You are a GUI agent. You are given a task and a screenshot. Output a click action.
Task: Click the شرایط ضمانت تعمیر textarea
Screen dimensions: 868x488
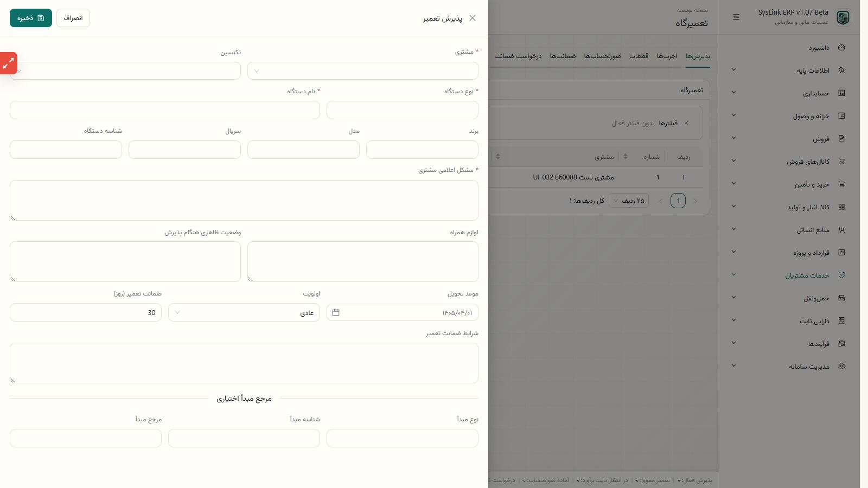(244, 363)
